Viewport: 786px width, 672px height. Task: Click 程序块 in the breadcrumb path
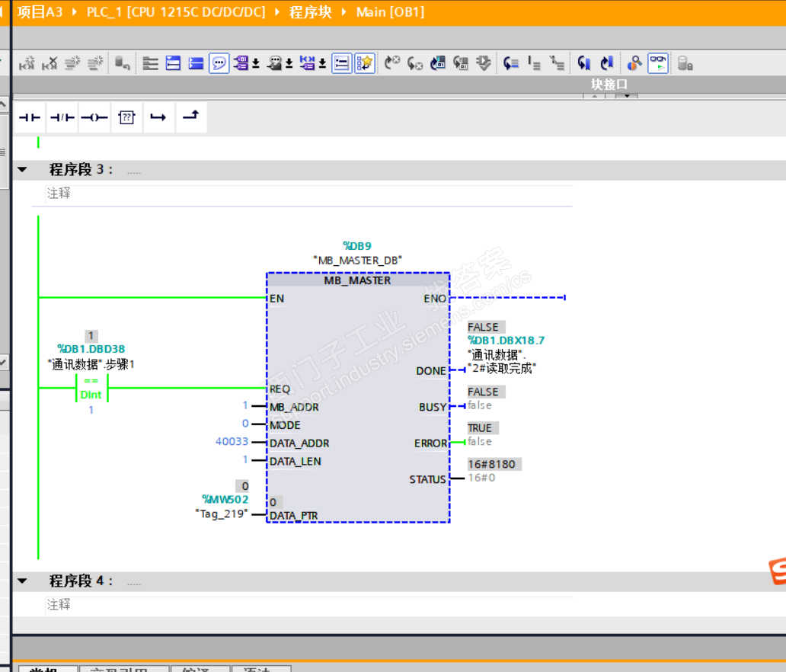[x=311, y=12]
